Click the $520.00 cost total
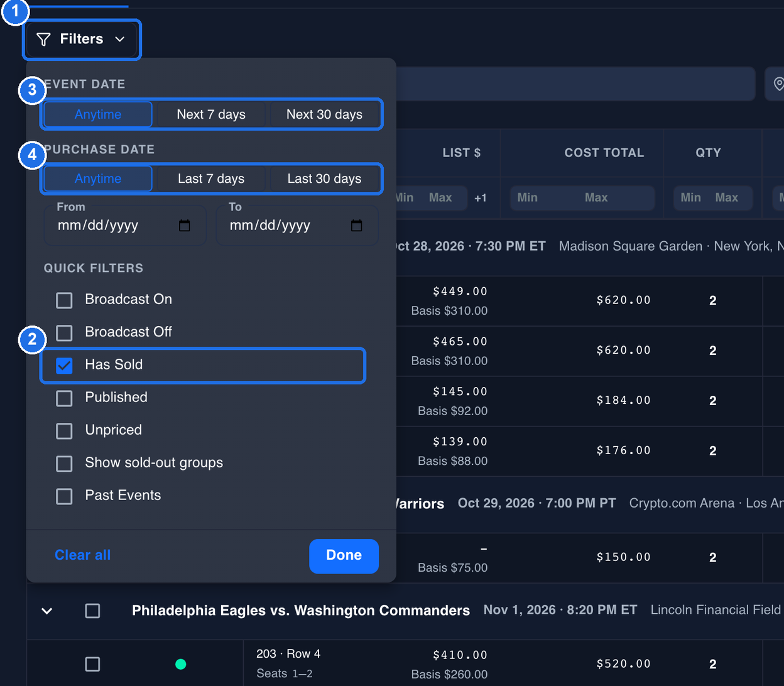784x686 pixels. pos(624,664)
